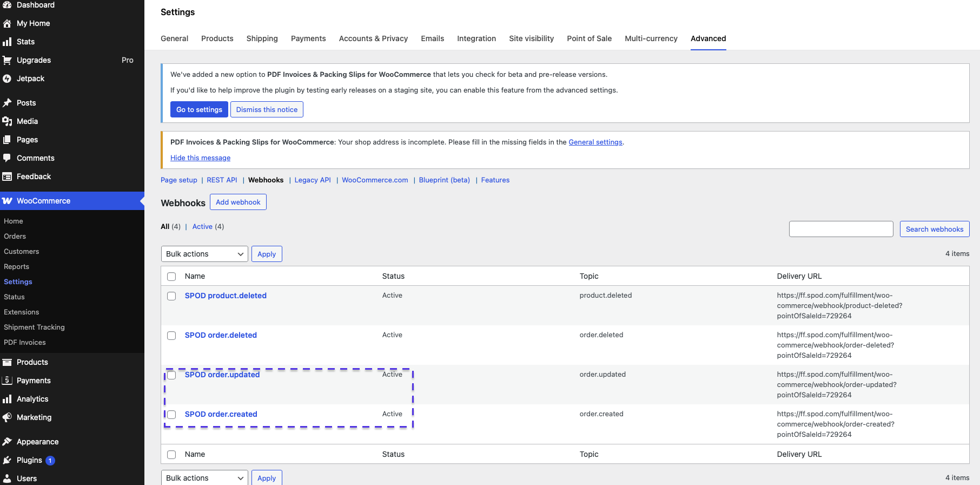This screenshot has width=980, height=485.
Task: Click the Pages icon
Action: [7, 140]
